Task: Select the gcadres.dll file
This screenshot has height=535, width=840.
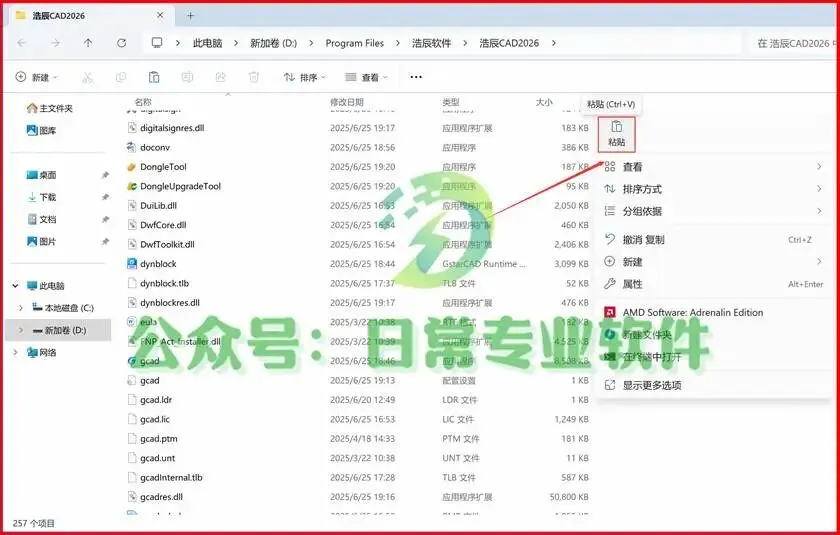Action: [161, 497]
